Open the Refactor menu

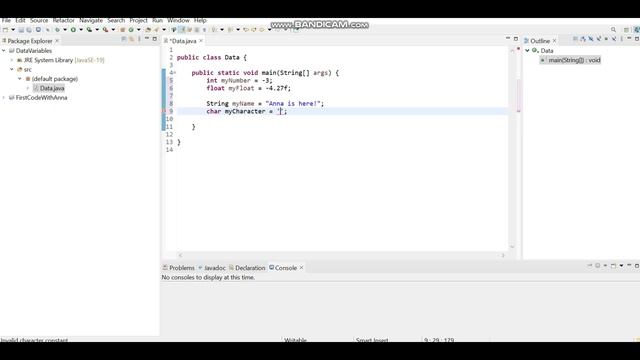click(x=63, y=20)
